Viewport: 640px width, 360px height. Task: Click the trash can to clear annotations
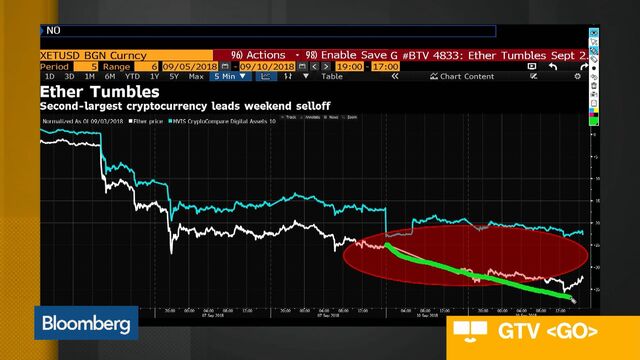tap(594, 86)
